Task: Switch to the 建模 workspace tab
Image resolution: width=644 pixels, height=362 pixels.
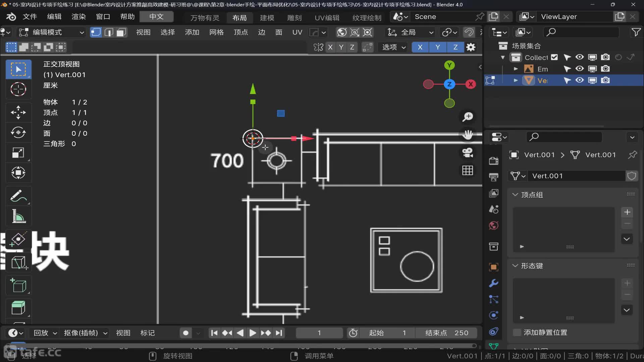Action: tap(267, 17)
